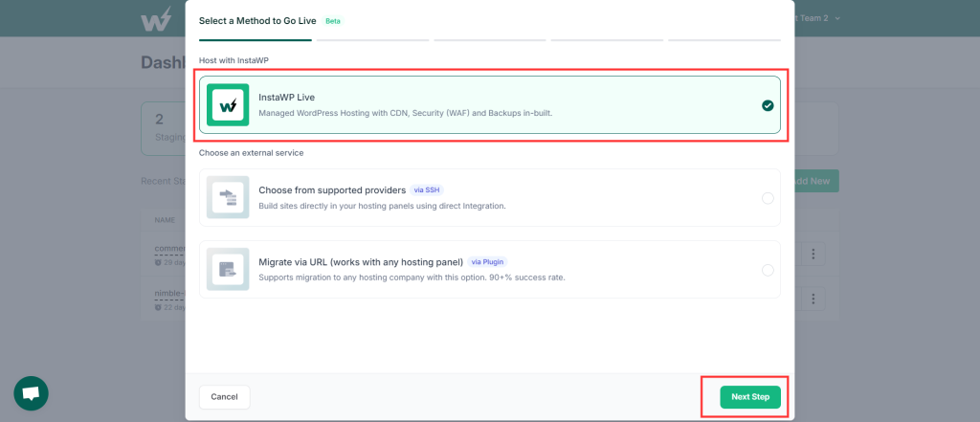This screenshot has height=422, width=980.
Task: Click the Migrate via URL icon
Action: click(228, 270)
